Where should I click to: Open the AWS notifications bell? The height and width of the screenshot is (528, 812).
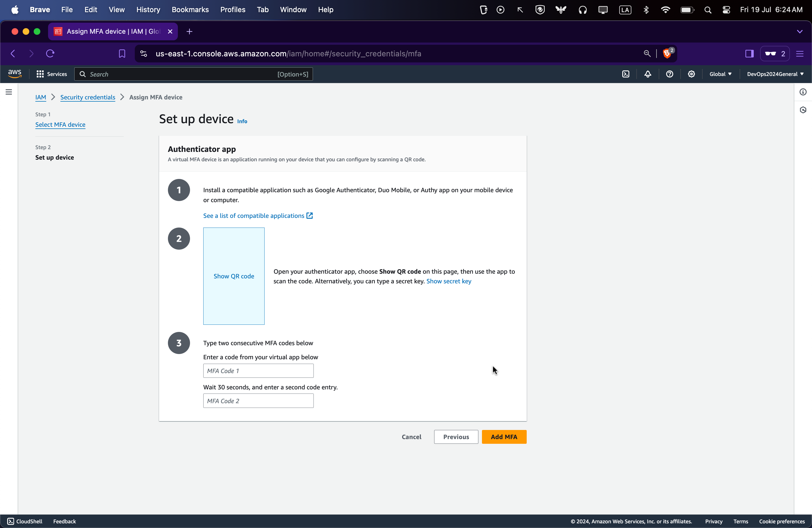pos(648,74)
